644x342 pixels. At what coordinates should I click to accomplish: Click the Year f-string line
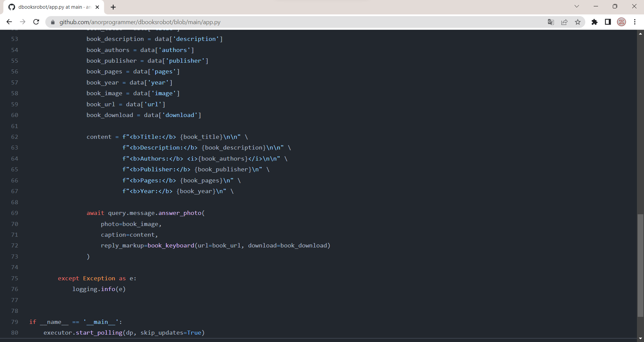click(178, 191)
